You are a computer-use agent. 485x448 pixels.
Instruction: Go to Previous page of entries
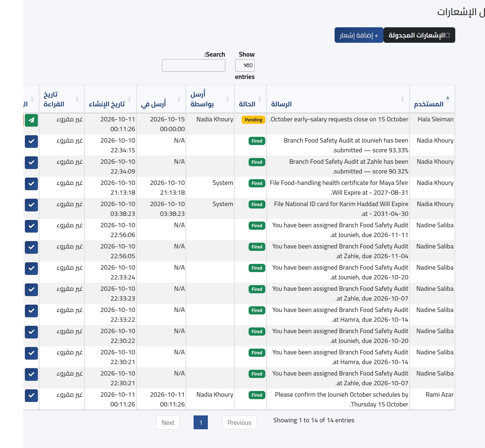[239, 423]
